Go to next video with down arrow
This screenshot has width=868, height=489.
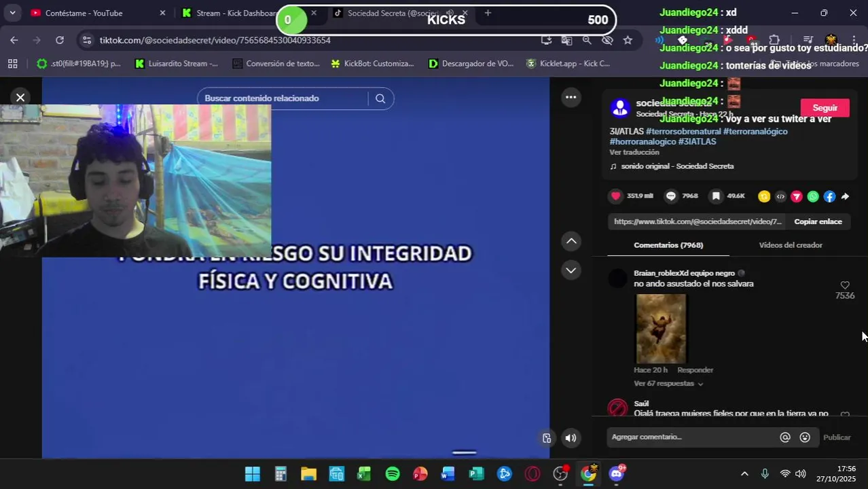click(571, 270)
